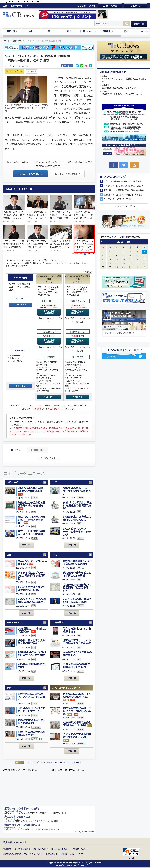The height and width of the screenshot is (868, 150).
Task: Go to previous month in archive calendar
Action: [x=102, y=241]
